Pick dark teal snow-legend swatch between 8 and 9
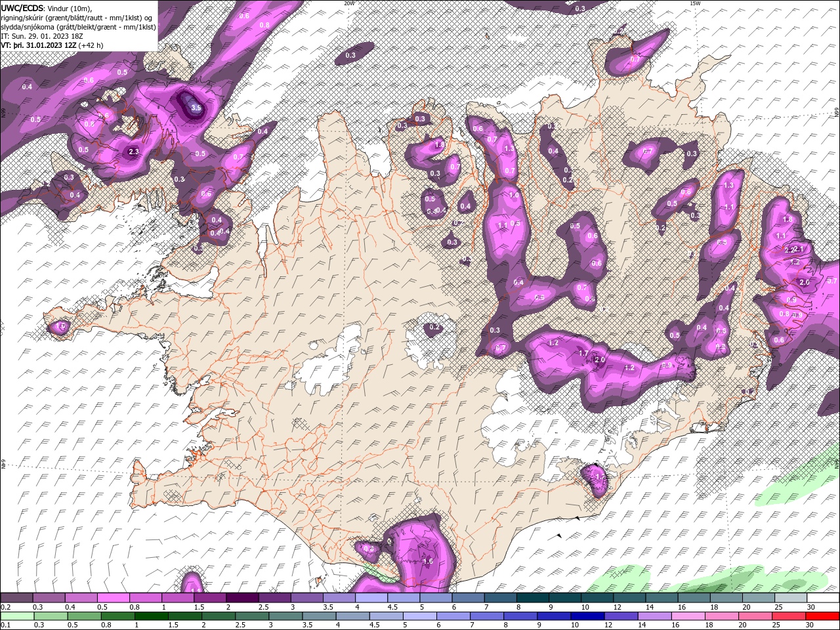This screenshot has width=840, height=630. tap(533, 598)
